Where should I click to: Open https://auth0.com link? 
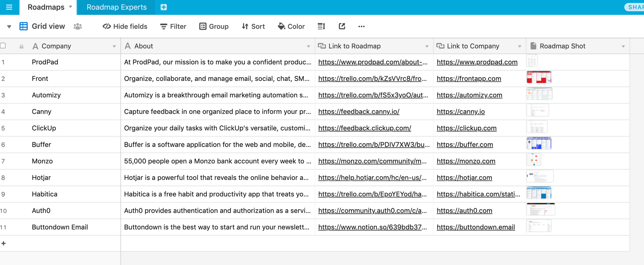point(464,211)
